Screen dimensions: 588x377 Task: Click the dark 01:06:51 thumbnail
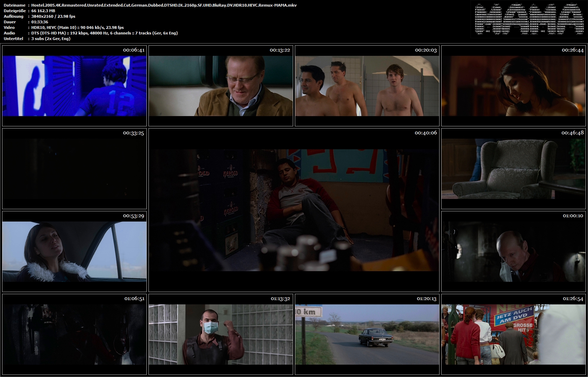click(74, 334)
